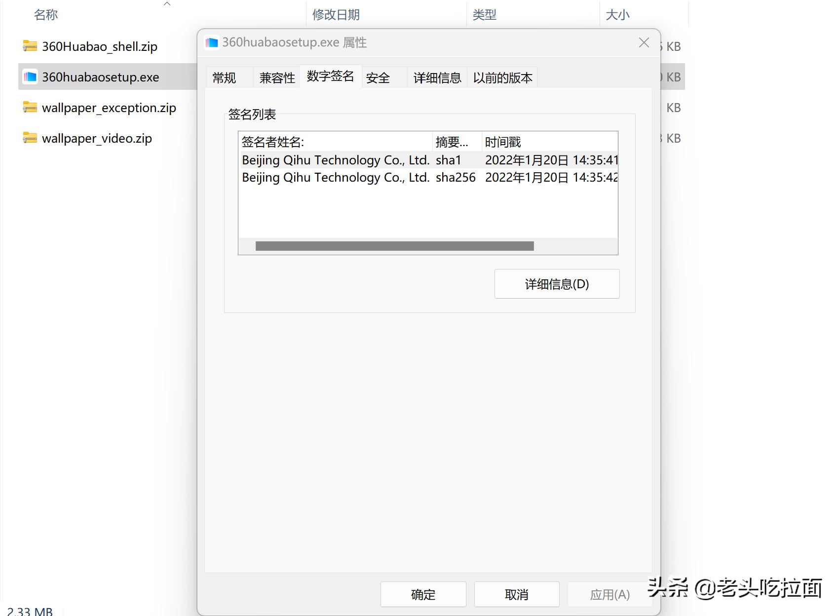Image resolution: width=840 pixels, height=616 pixels.
Task: Click the properties dialog title bar icon
Action: (212, 43)
